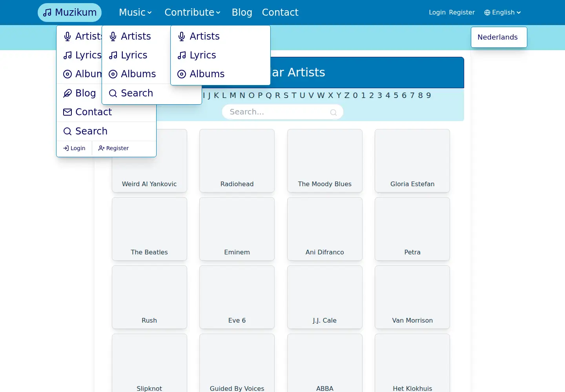
Task: Open Contact from the top navigation bar
Action: point(280,13)
